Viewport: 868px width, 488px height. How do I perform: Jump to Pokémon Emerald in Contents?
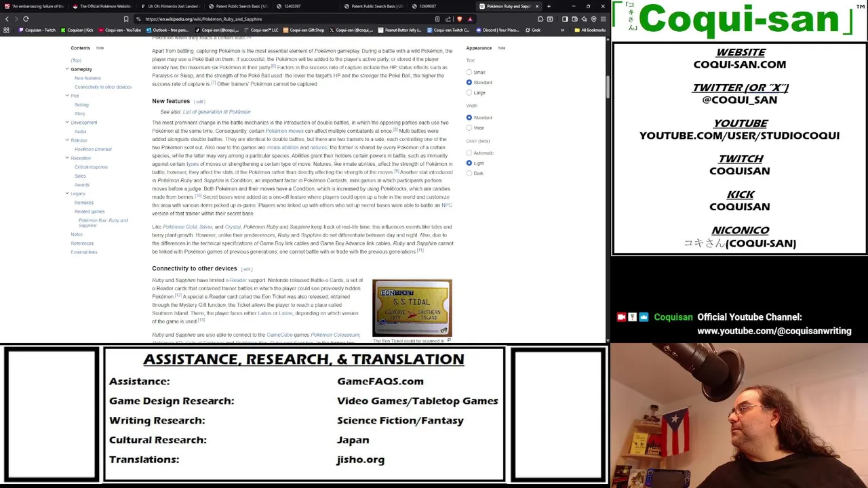pos(93,149)
